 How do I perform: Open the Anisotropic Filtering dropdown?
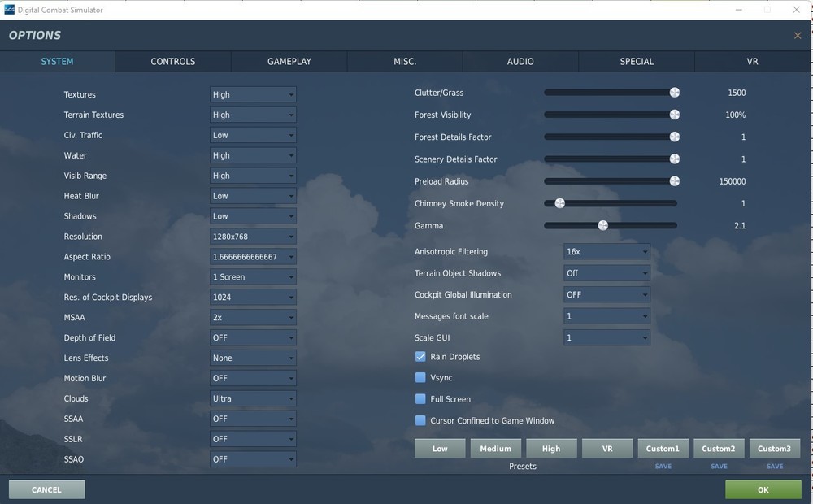click(606, 251)
